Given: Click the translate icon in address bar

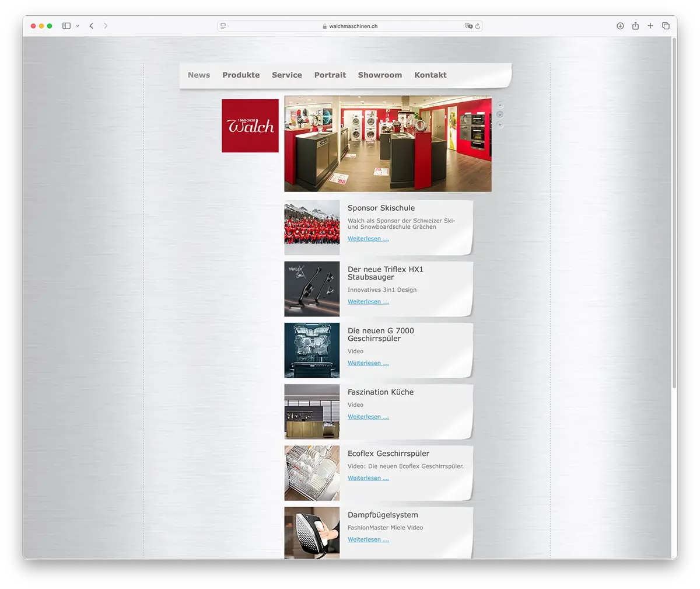Looking at the screenshot, I should pyautogui.click(x=468, y=26).
